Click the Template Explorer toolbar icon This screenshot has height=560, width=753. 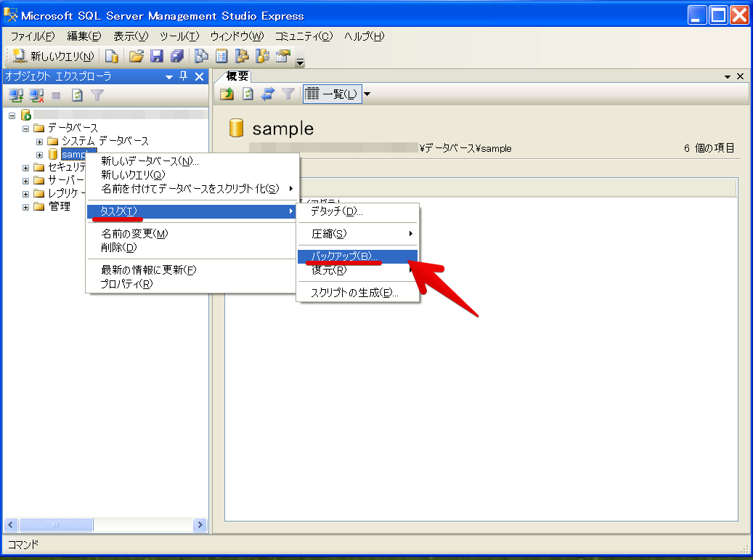262,56
